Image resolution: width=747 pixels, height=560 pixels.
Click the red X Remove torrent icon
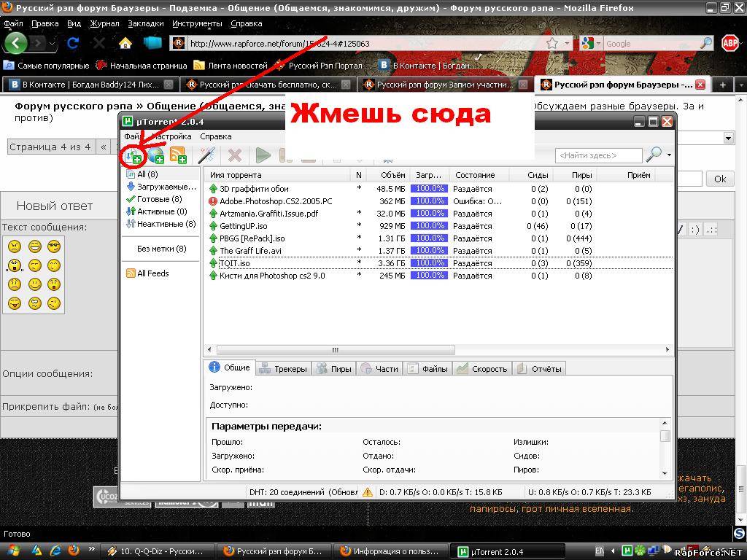(x=235, y=155)
